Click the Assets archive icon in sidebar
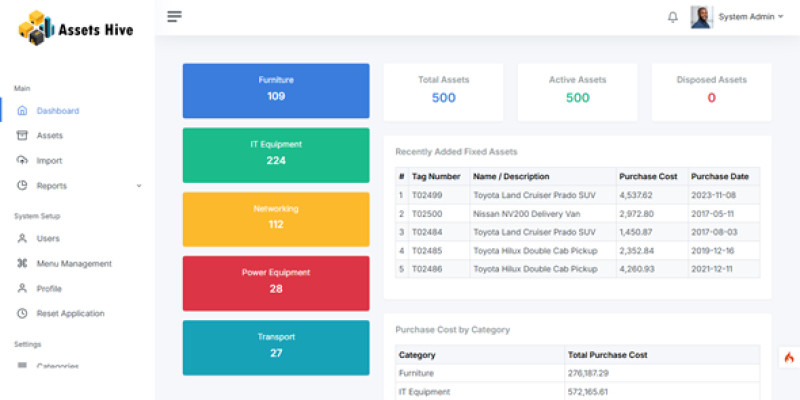 pyautogui.click(x=22, y=135)
